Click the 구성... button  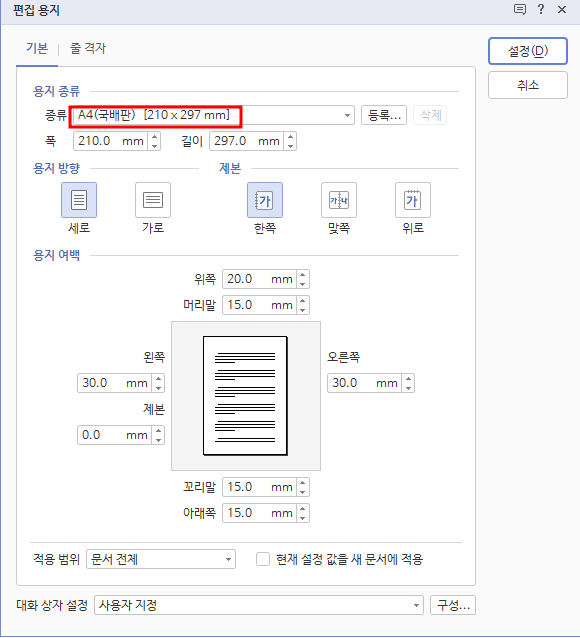tap(453, 605)
